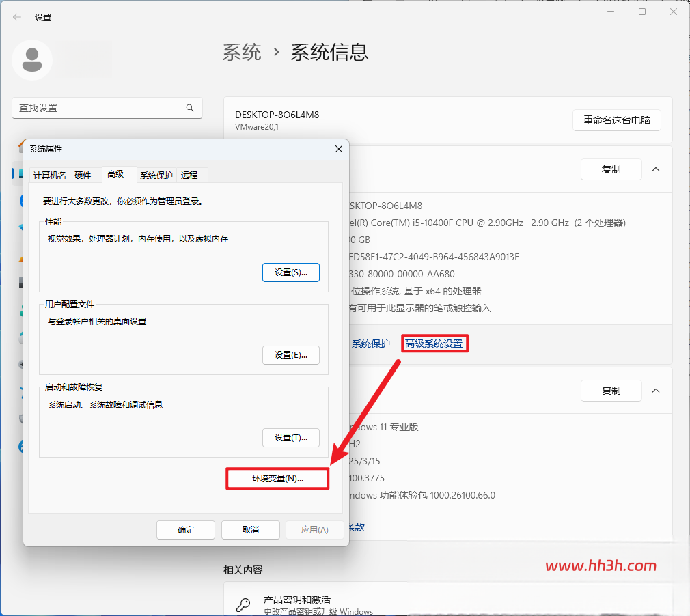690x616 pixels.
Task: Click the 相关内容 heading
Action: point(243,570)
